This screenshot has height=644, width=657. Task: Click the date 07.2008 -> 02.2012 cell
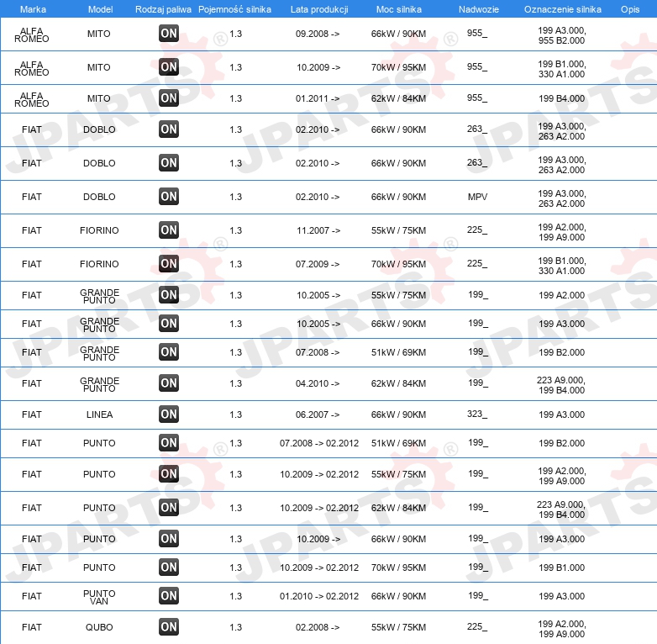319,443
